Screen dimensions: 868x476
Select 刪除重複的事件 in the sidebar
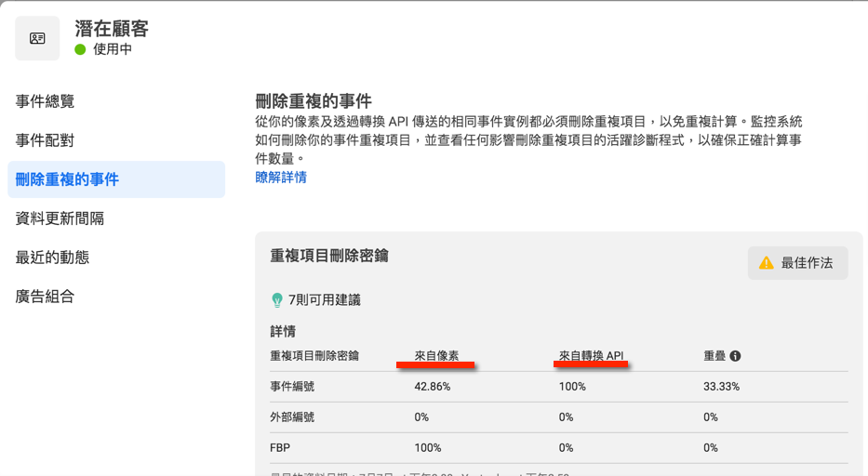pos(67,179)
